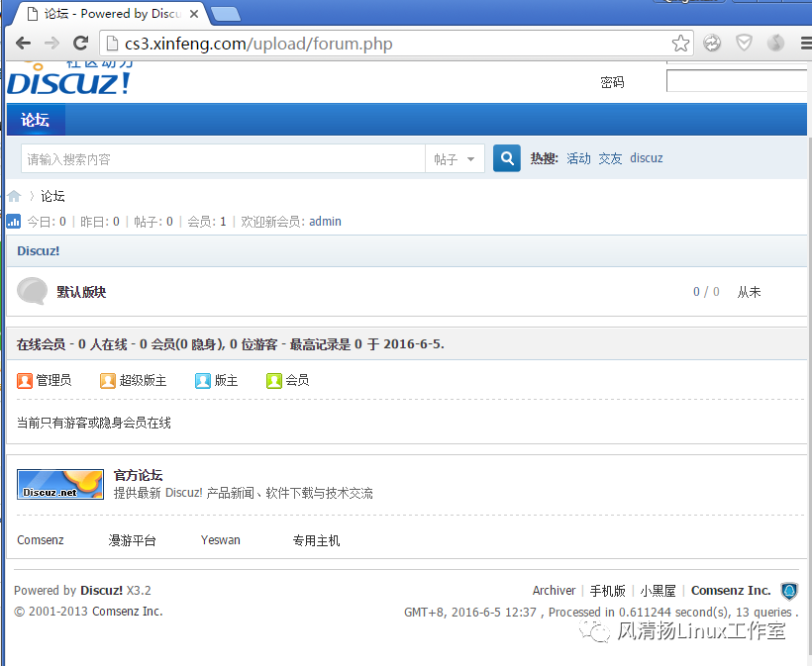The height and width of the screenshot is (666, 812).
Task: Click the green 会员 legend icon
Action: tap(274, 380)
